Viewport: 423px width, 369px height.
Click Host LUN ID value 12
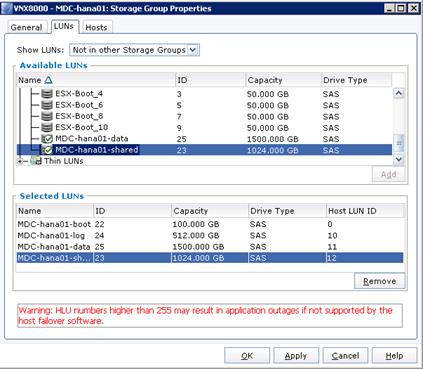pyautogui.click(x=332, y=258)
